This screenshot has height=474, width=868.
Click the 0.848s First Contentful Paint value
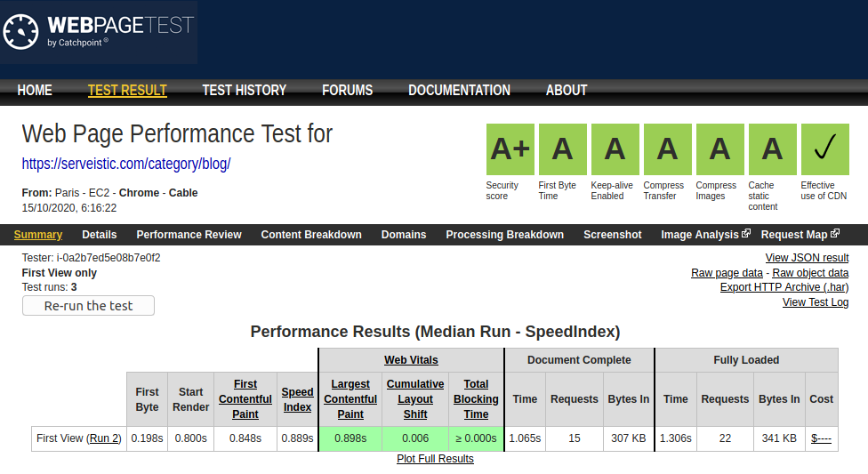245,438
